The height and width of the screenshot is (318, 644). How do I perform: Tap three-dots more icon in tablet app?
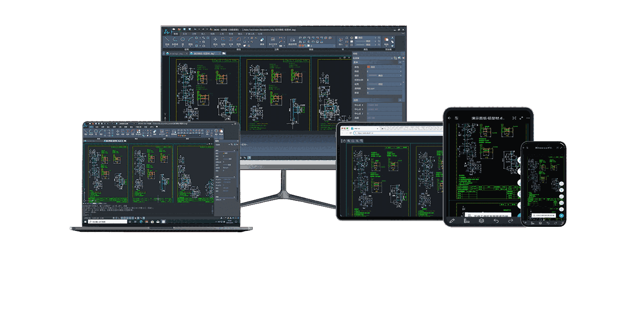click(x=528, y=118)
